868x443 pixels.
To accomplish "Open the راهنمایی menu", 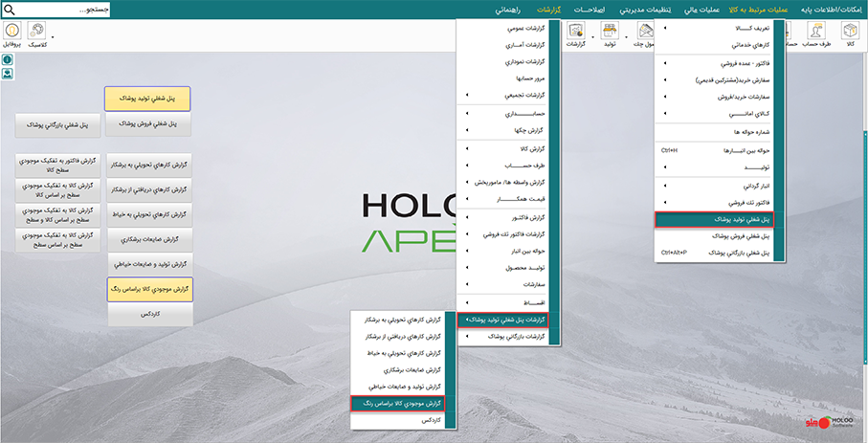I will coord(507,10).
